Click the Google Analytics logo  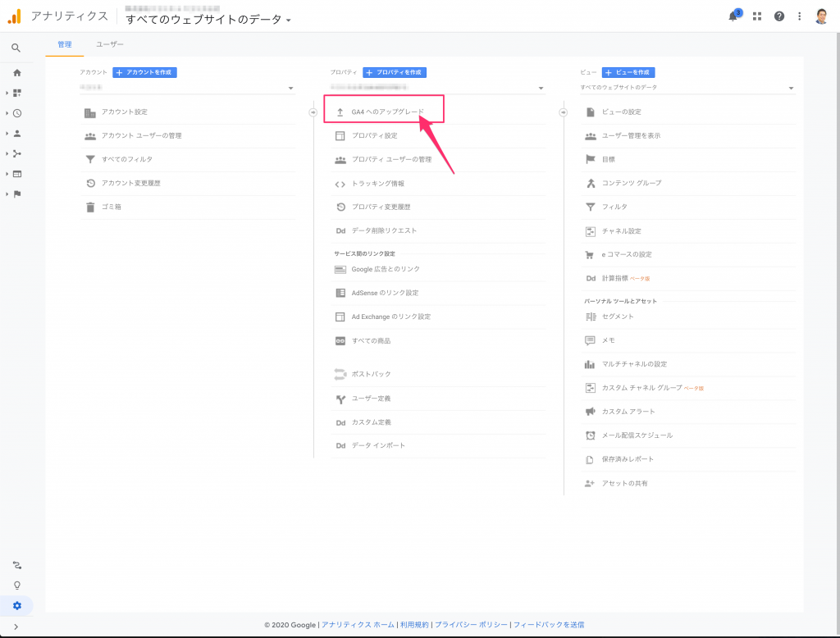(15, 16)
